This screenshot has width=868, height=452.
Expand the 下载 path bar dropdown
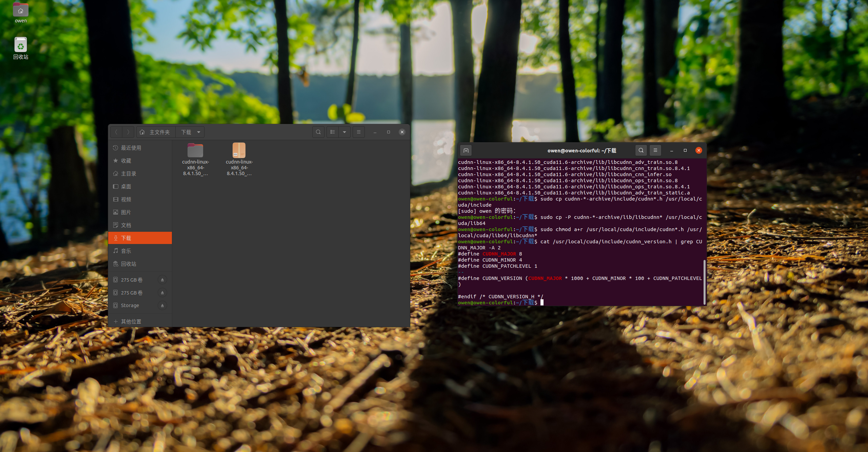(199, 132)
